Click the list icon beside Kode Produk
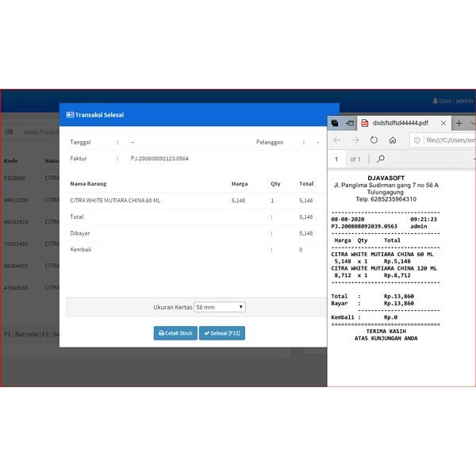The height and width of the screenshot is (476, 476). click(9, 132)
